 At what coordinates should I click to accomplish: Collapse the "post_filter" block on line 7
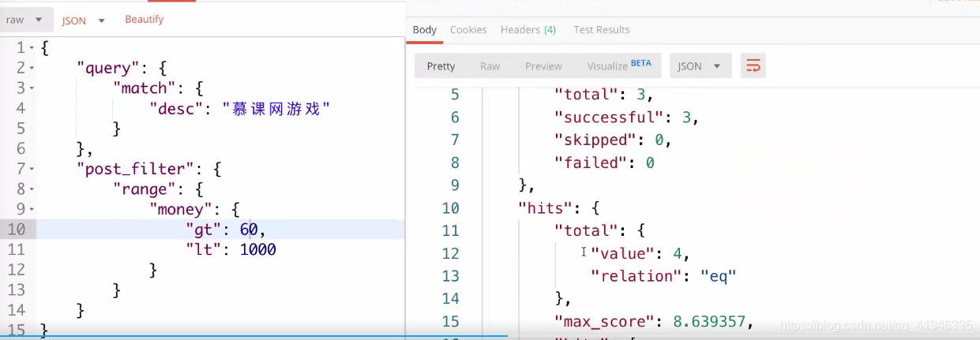(32, 169)
